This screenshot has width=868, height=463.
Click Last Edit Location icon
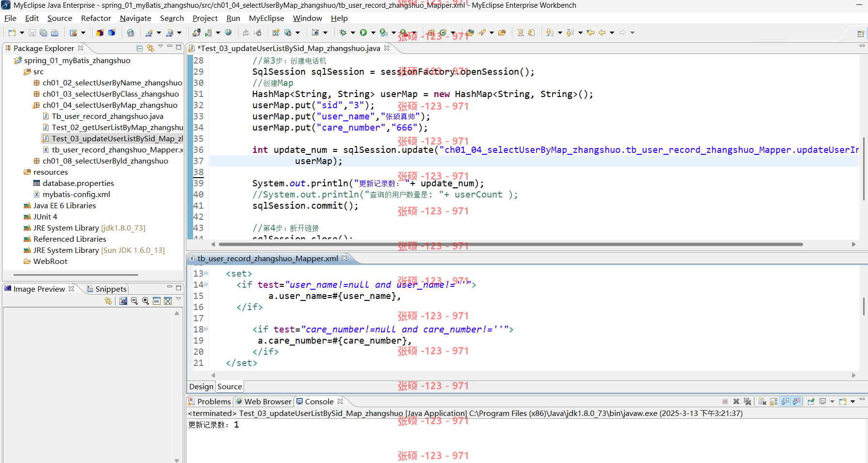(x=590, y=33)
